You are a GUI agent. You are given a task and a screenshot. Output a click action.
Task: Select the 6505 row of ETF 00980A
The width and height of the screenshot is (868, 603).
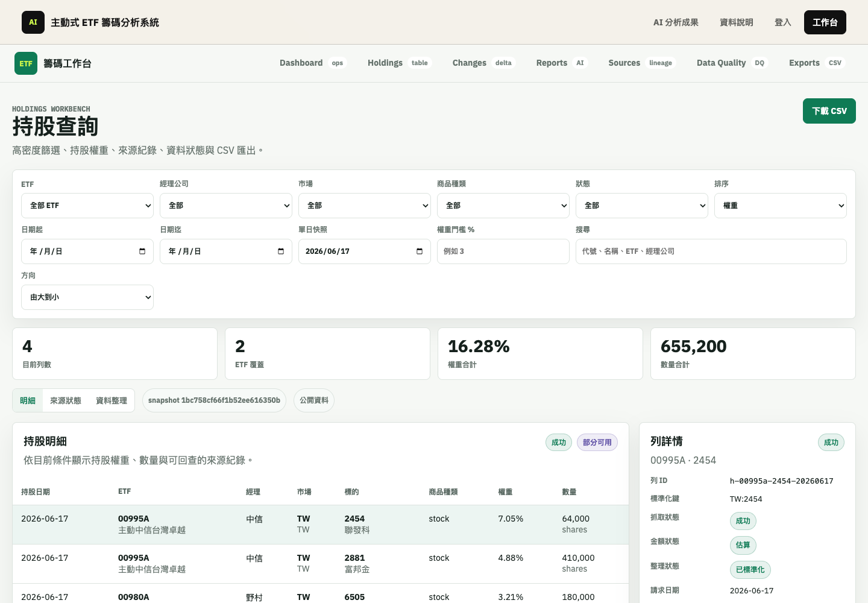[321, 594]
